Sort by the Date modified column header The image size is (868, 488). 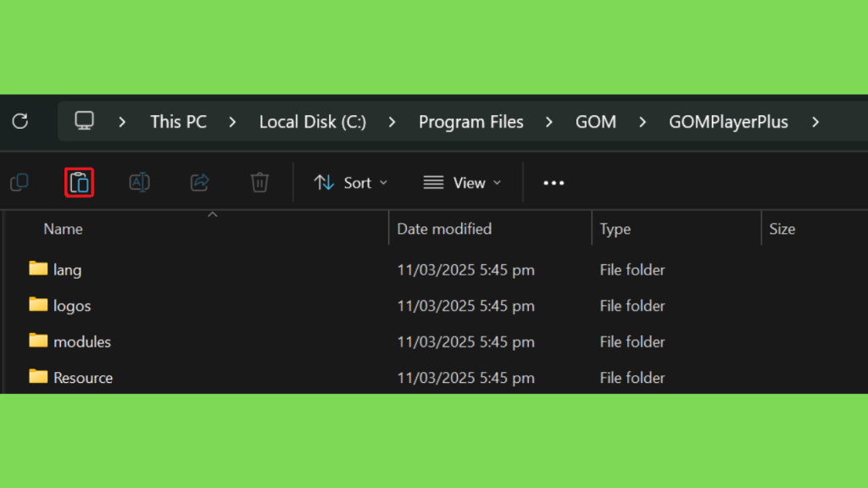[x=444, y=229]
